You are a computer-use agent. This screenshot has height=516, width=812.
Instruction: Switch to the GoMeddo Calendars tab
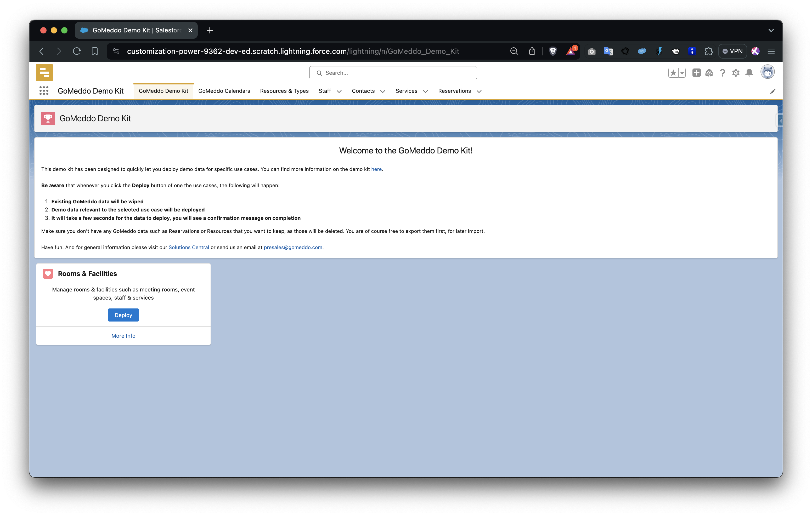click(x=224, y=91)
